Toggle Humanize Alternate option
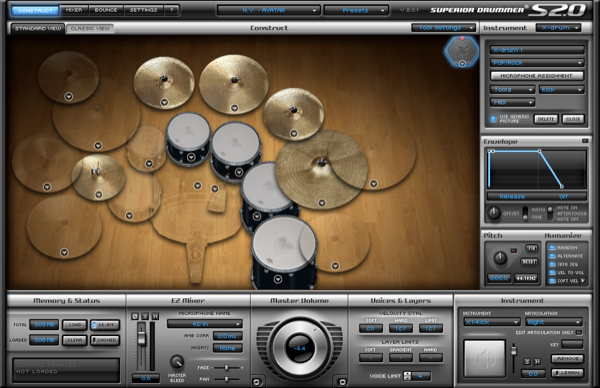 pyautogui.click(x=552, y=256)
